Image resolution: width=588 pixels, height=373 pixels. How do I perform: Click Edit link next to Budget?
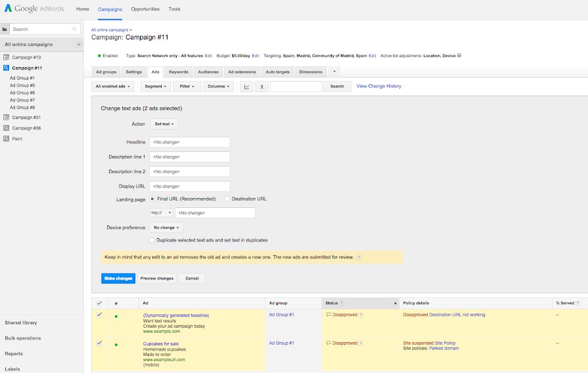tap(256, 56)
